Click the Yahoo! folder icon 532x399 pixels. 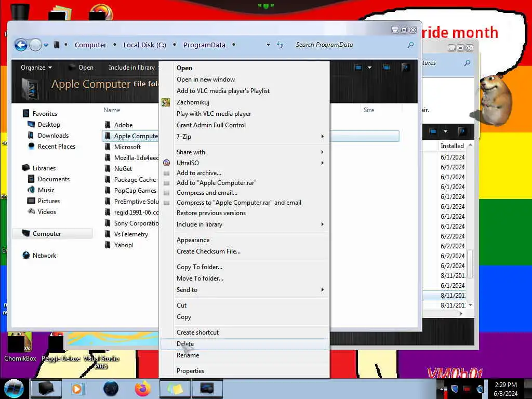pyautogui.click(x=108, y=245)
